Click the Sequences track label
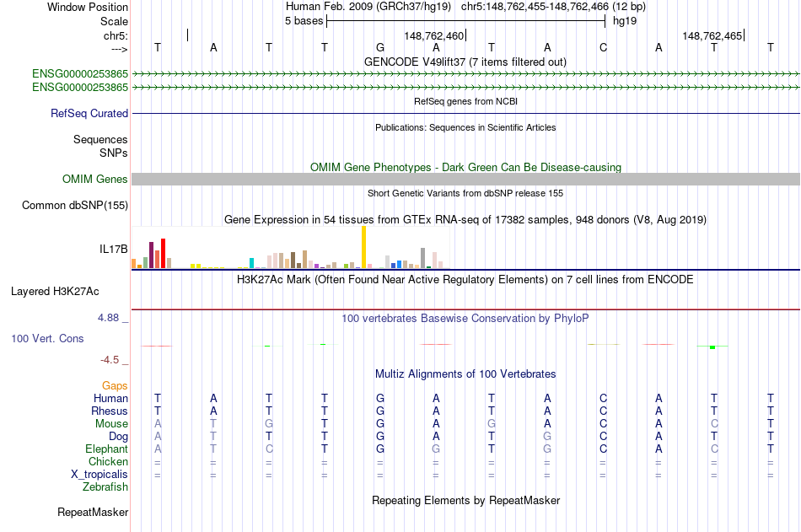 tap(100, 139)
